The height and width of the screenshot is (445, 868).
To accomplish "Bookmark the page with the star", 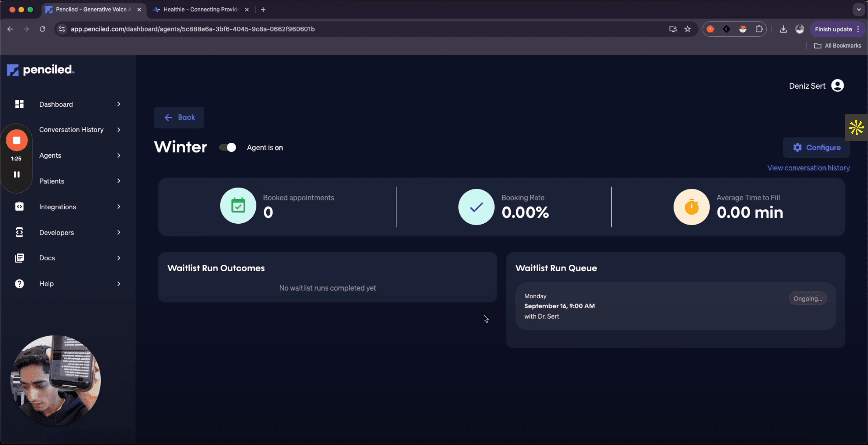I will click(x=688, y=29).
